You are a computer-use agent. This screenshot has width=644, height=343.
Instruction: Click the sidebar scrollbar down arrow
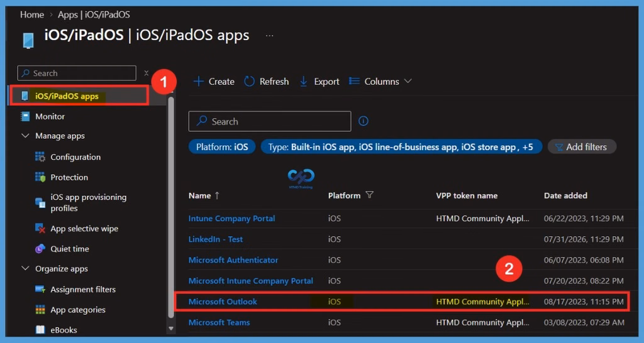[171, 329]
